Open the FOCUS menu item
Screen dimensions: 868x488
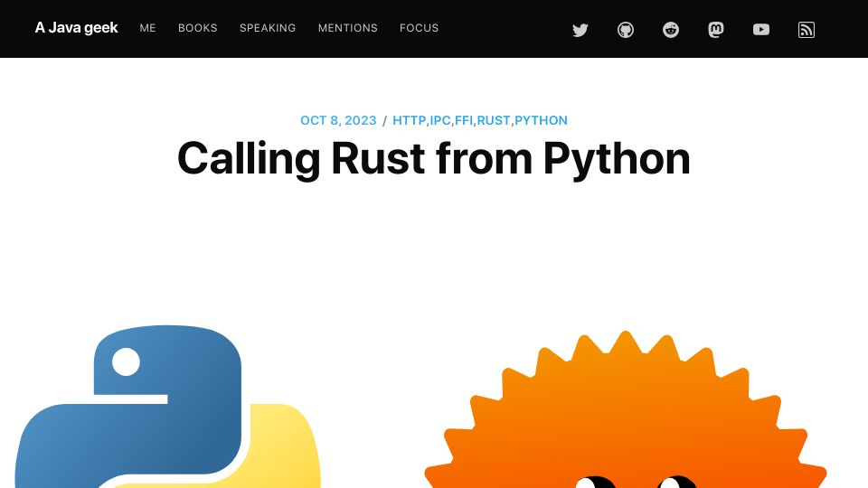419,28
